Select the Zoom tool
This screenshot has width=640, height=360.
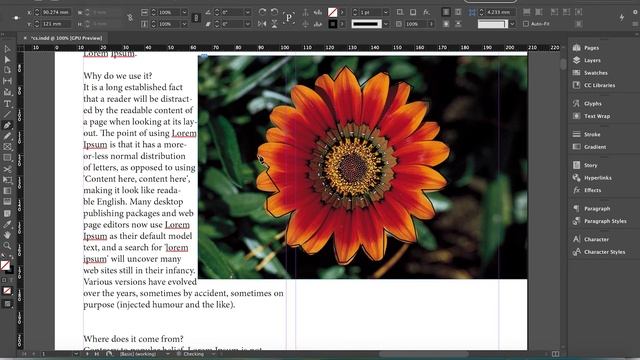(7, 245)
